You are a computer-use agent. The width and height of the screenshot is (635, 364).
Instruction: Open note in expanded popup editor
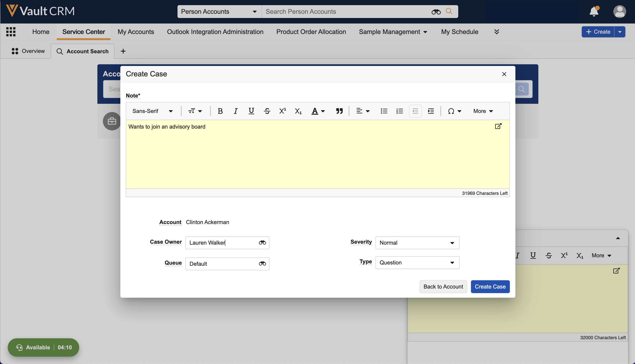point(498,126)
